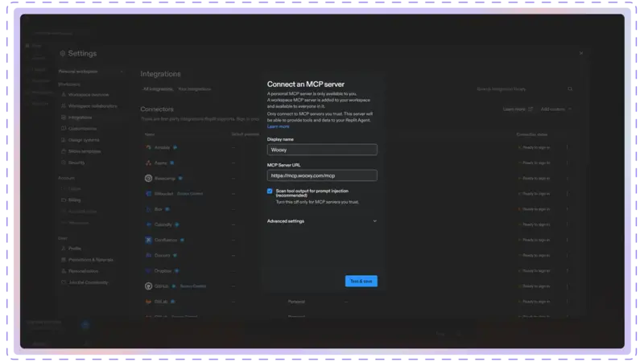Open the Add custom dropdown
The image size is (644, 362).
[x=556, y=109]
